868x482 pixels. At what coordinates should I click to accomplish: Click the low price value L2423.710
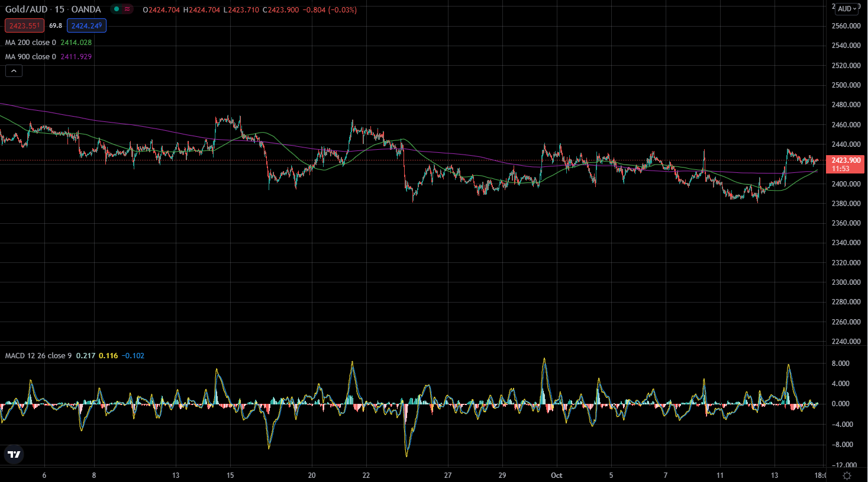[241, 10]
